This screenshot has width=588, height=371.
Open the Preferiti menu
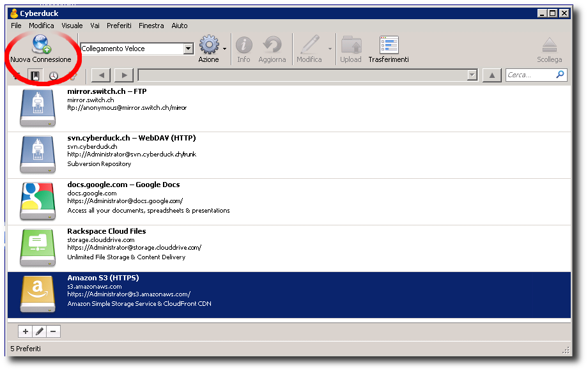tap(119, 26)
